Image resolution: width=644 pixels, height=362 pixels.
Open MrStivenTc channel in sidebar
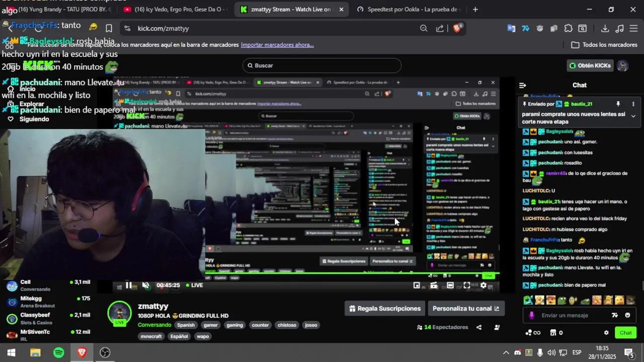(x=48, y=335)
